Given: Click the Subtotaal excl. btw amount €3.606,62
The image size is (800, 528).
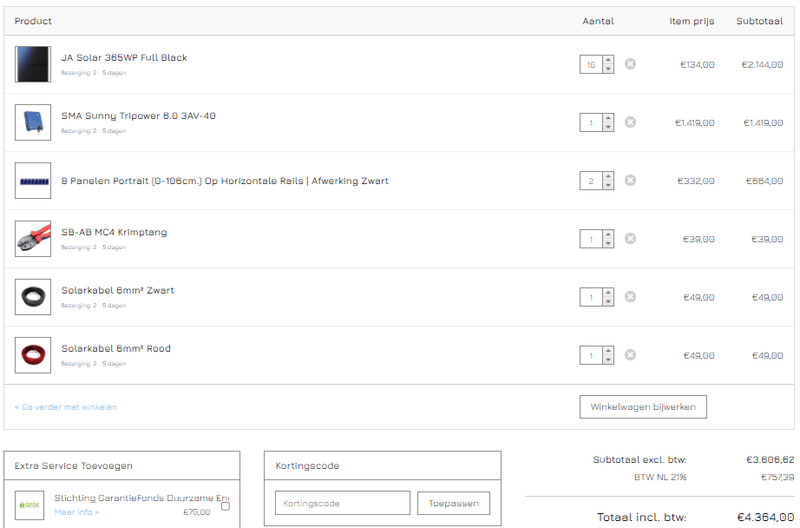Looking at the screenshot, I should click(770, 460).
